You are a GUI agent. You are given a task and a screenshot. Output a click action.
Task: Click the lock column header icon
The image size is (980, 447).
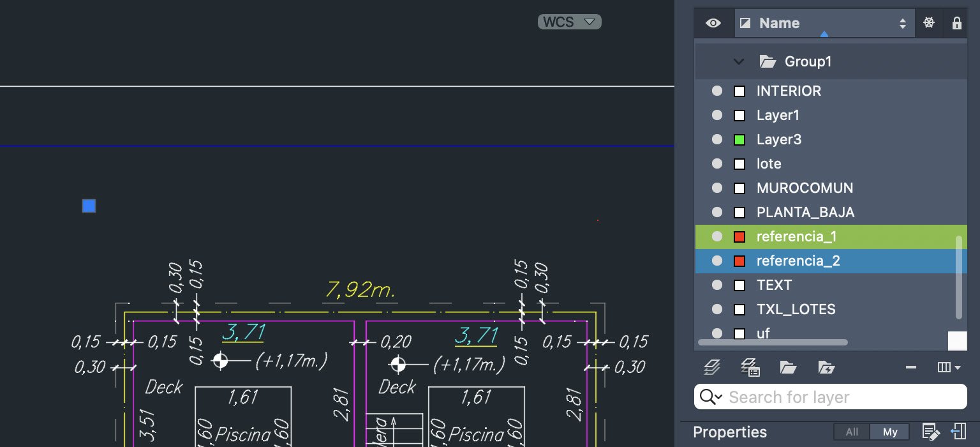(956, 24)
